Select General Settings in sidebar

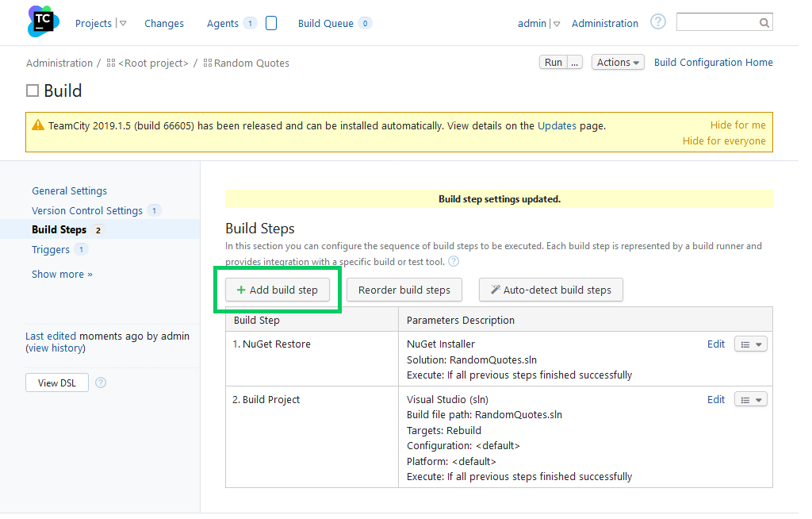pos(70,190)
